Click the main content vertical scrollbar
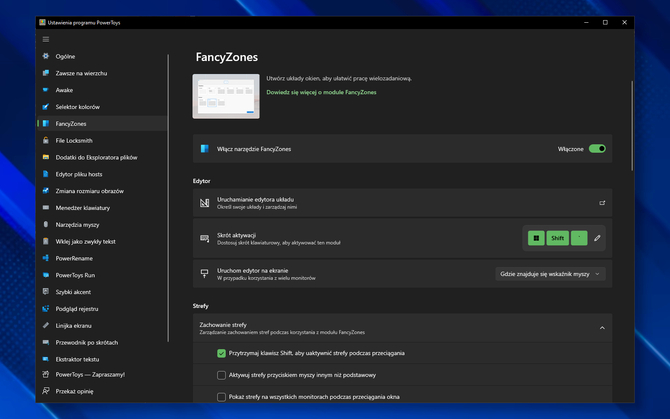The width and height of the screenshot is (670, 419). pos(632,126)
